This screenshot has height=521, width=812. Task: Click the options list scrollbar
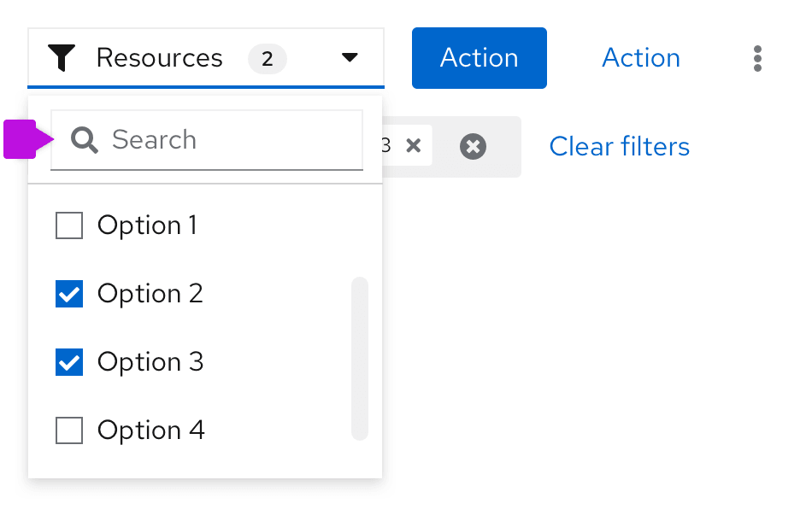(360, 359)
